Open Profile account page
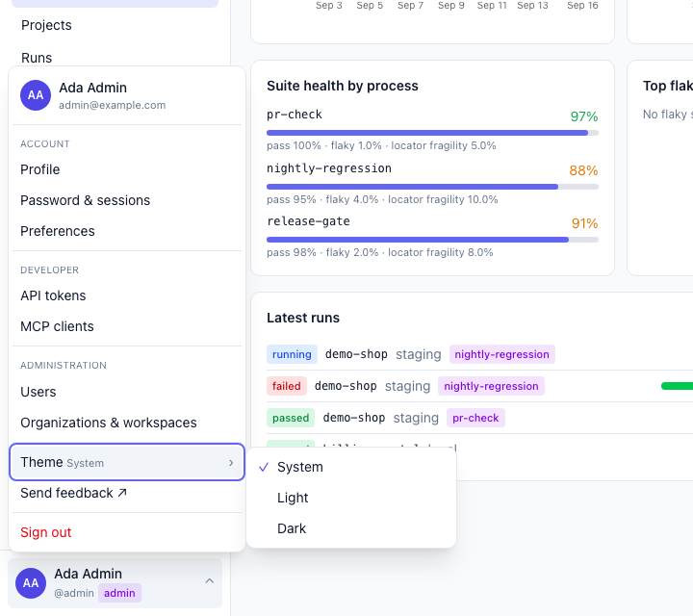The height and width of the screenshot is (616, 693). [x=127, y=169]
